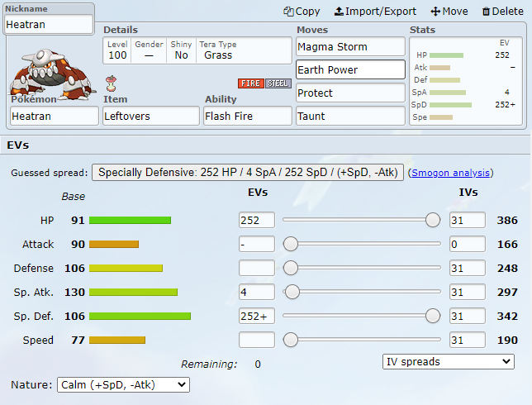Click the SpD 252+ value in Stats

coord(505,105)
